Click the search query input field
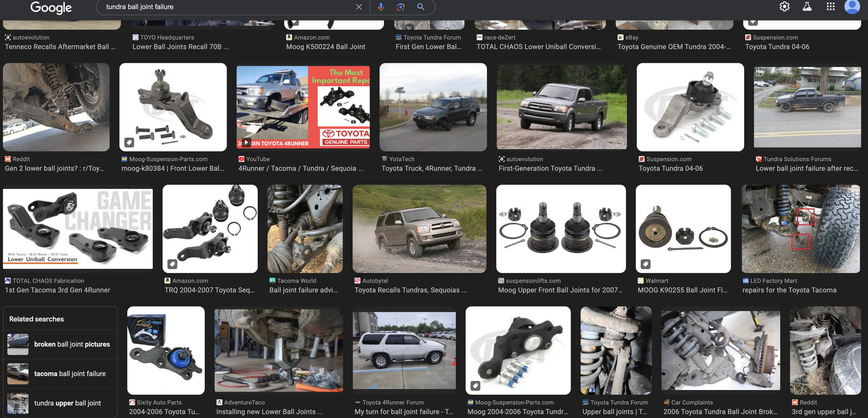The image size is (868, 418). (227, 7)
